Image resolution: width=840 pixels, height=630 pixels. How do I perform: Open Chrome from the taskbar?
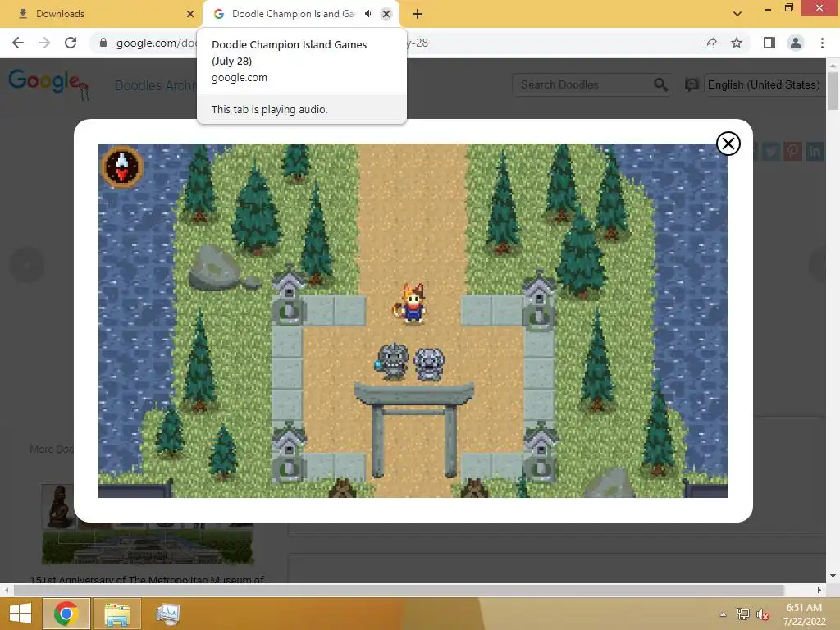66,614
